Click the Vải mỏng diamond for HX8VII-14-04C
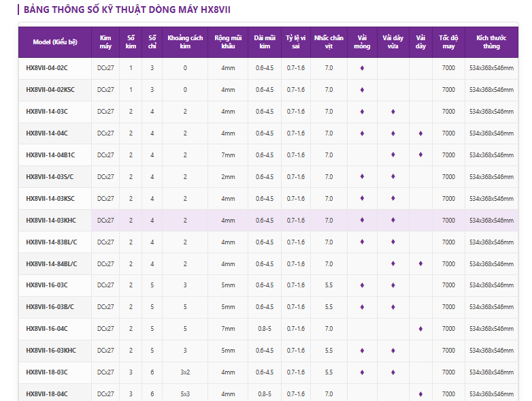The width and height of the screenshot is (532, 401). [x=362, y=133]
